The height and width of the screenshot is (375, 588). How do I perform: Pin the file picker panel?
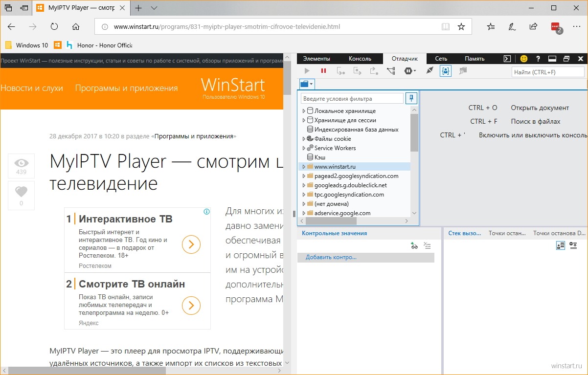(411, 98)
